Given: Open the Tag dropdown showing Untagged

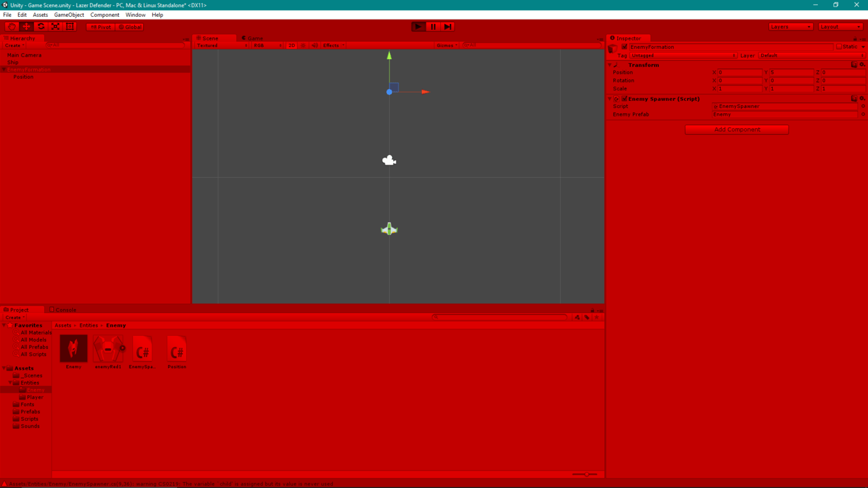Looking at the screenshot, I should click(x=683, y=56).
